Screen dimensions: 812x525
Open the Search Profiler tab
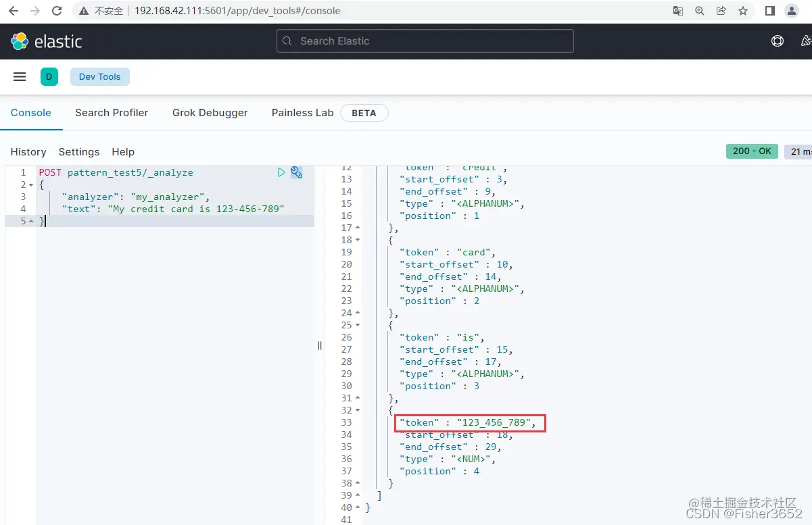tap(112, 113)
